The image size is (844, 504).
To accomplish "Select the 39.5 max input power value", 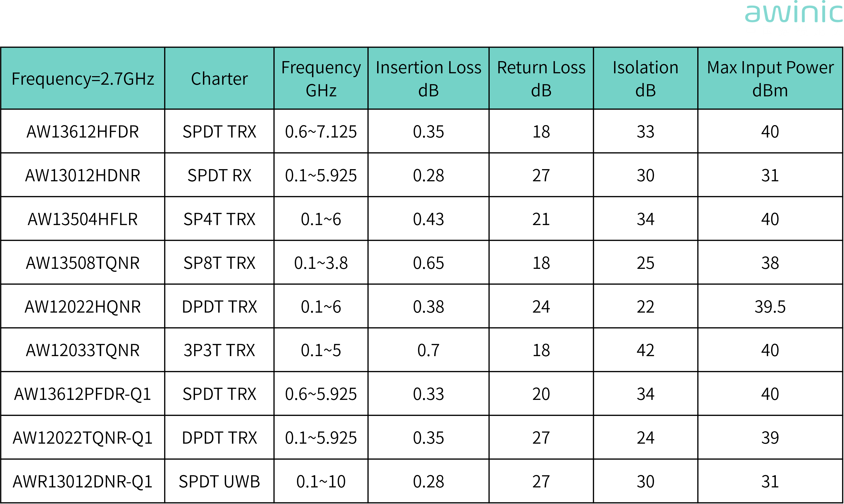I will pyautogui.click(x=770, y=307).
